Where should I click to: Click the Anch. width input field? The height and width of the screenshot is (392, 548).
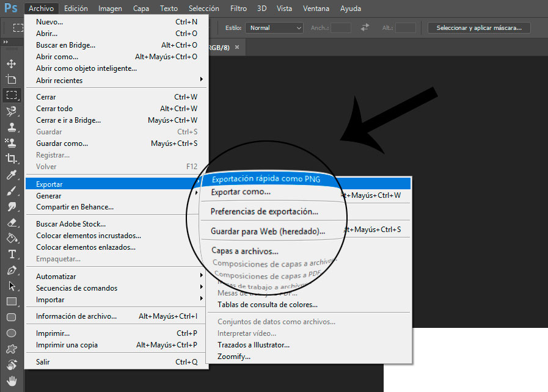[x=341, y=27]
